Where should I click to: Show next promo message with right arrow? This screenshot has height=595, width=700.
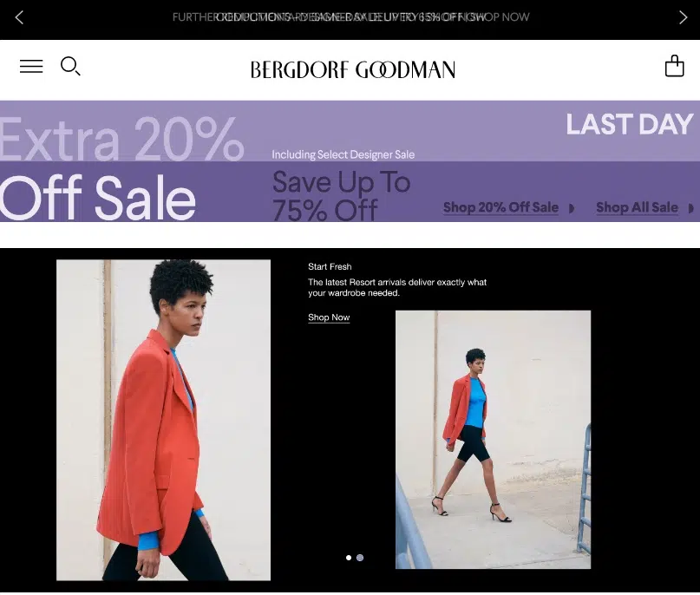point(683,18)
